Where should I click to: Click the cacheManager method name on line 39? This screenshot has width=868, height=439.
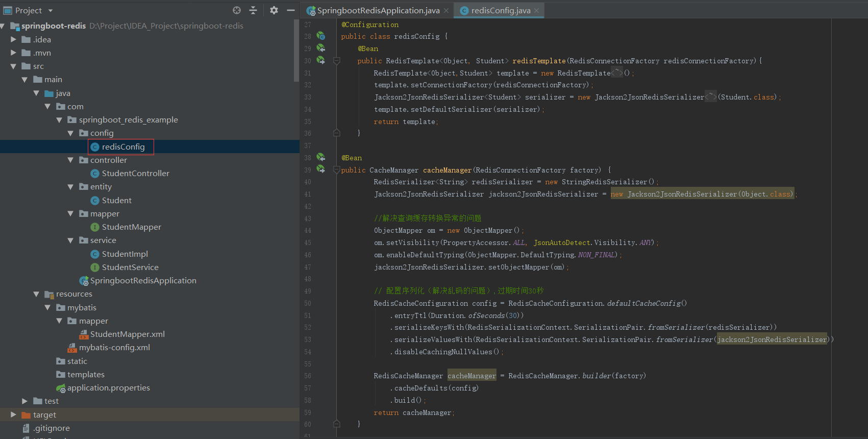pyautogui.click(x=447, y=170)
